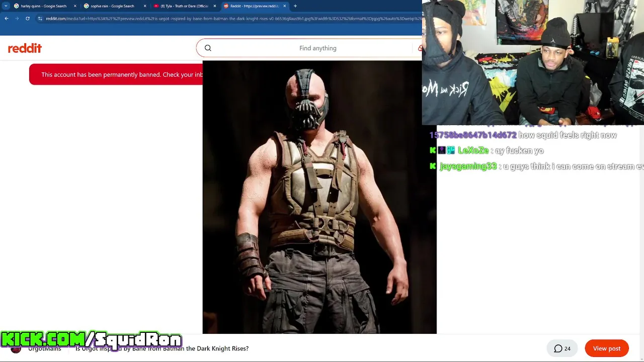Image resolution: width=644 pixels, height=362 pixels.
Task: Open the tab search dropdown arrow
Action: coord(6,6)
